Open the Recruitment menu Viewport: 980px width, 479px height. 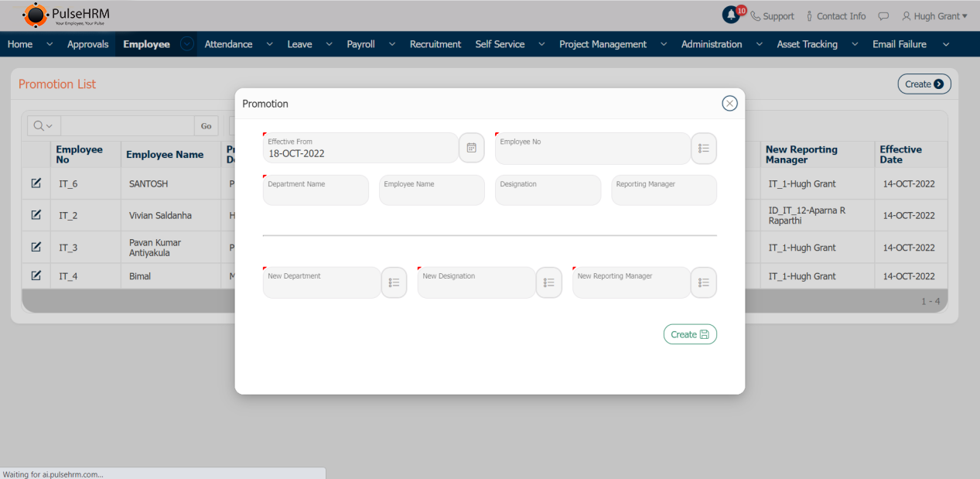point(435,44)
